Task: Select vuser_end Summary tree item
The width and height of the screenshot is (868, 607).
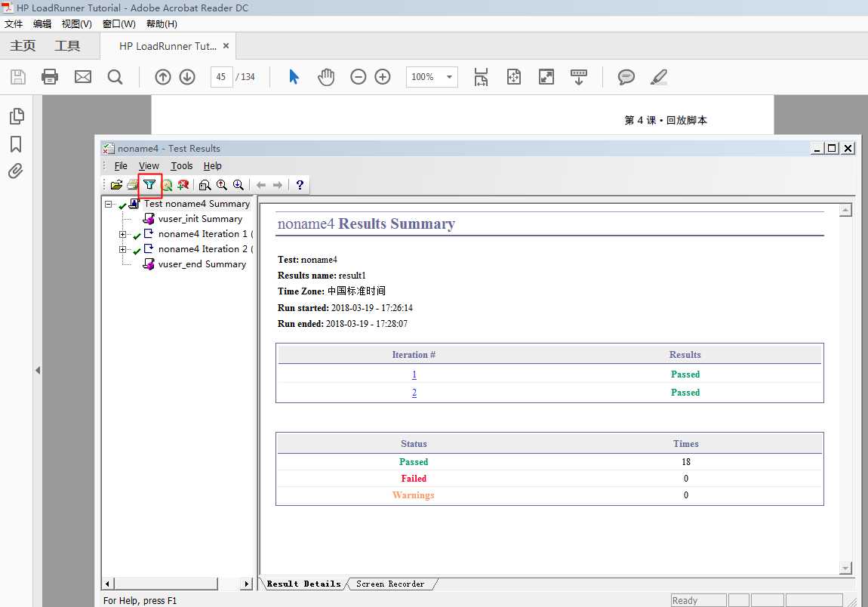Action: click(202, 264)
